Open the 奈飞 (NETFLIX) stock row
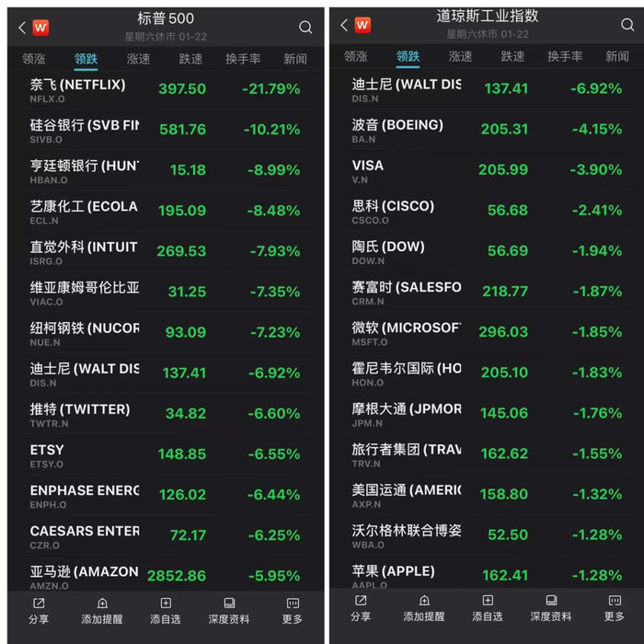This screenshot has width=644, height=644. coord(166,89)
